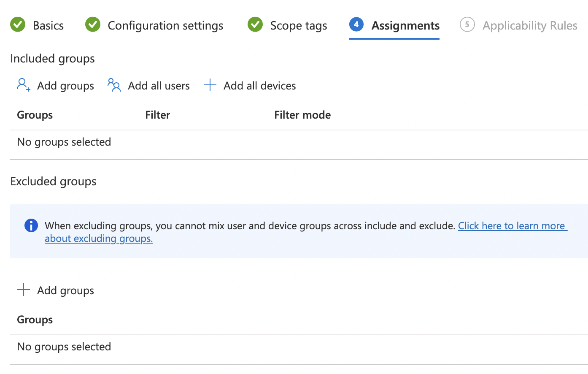This screenshot has width=588, height=374.
Task: Click the blue info icon in the banner
Action: point(31,226)
